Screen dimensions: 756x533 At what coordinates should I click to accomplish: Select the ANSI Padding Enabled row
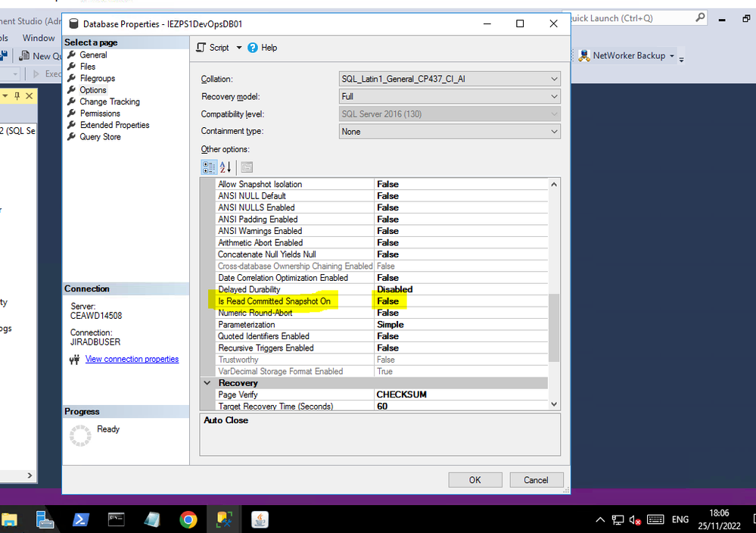[x=381, y=220]
